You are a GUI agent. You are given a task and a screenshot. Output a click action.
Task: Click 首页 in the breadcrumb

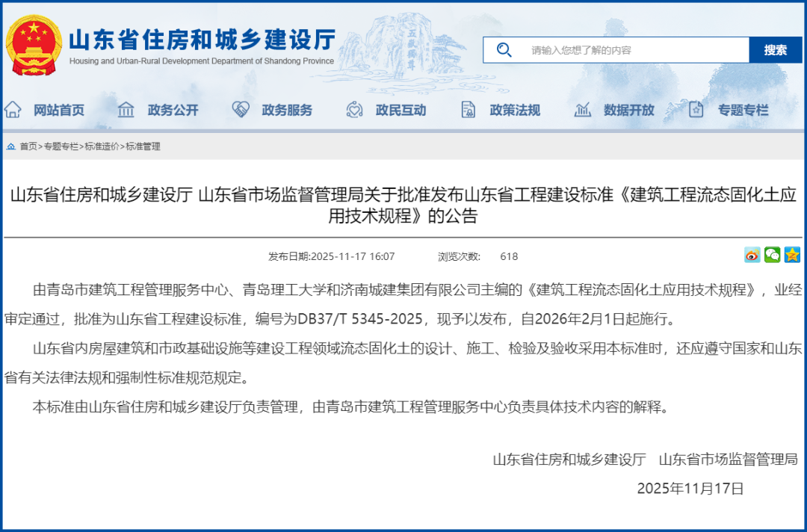pyautogui.click(x=28, y=146)
